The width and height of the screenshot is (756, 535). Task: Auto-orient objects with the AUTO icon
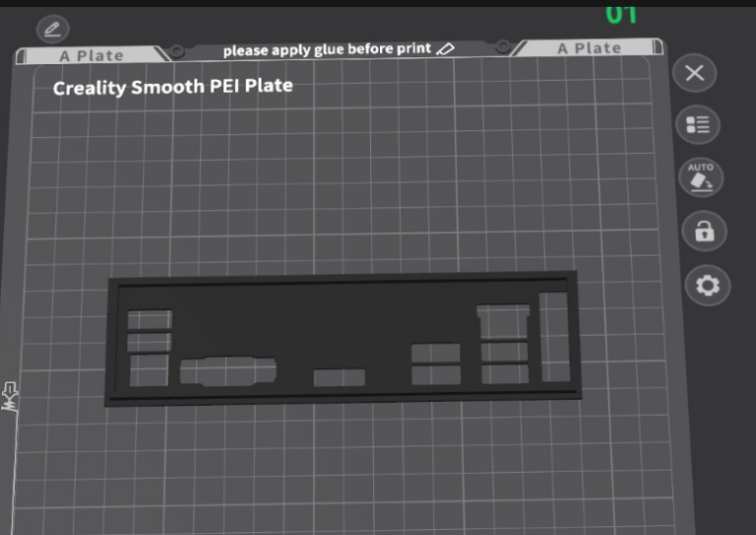[701, 177]
